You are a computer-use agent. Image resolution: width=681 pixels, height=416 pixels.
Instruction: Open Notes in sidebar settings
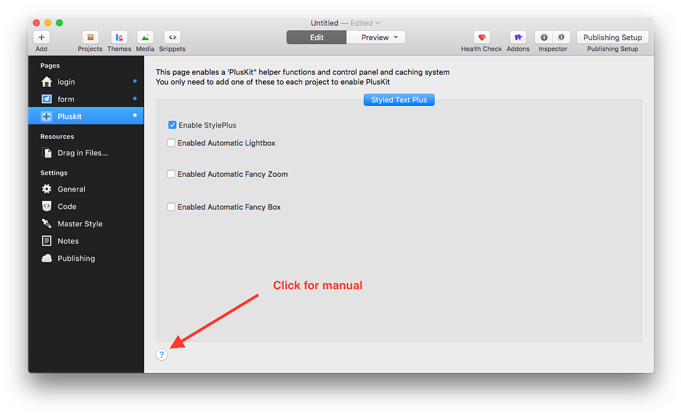(68, 241)
